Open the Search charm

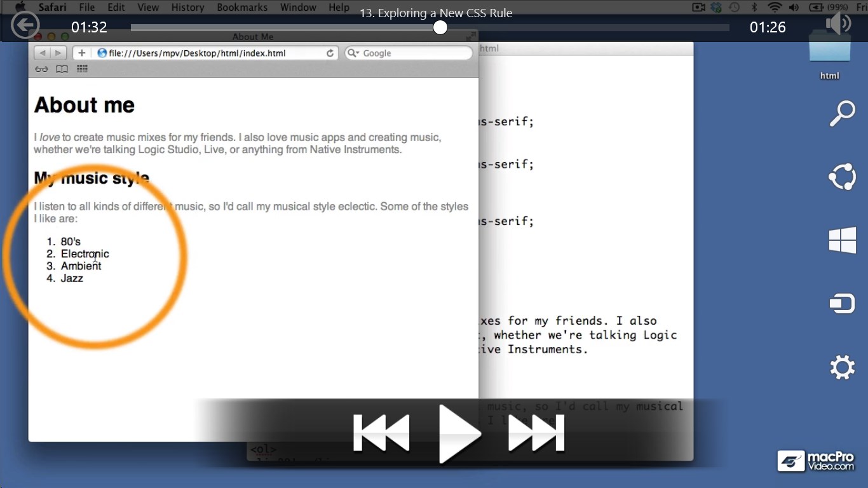(842, 113)
